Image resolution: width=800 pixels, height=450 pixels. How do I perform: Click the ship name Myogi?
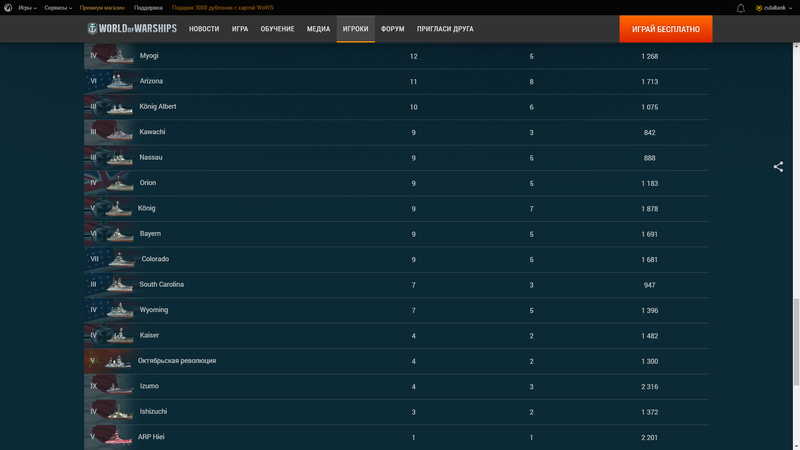coord(149,56)
